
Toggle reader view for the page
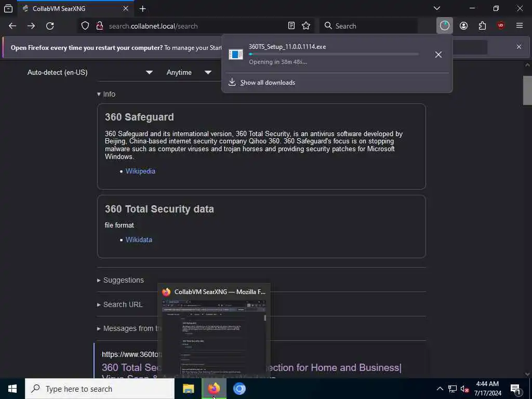(291, 26)
